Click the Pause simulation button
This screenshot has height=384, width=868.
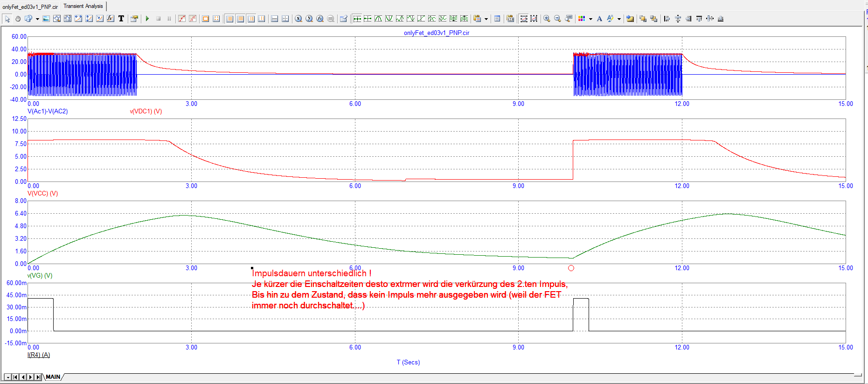[x=169, y=19]
